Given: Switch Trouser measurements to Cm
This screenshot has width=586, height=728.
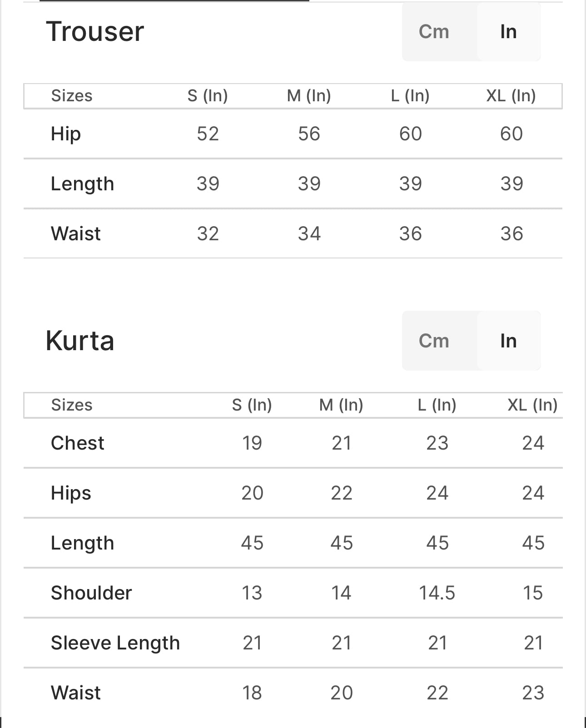Looking at the screenshot, I should [x=434, y=32].
